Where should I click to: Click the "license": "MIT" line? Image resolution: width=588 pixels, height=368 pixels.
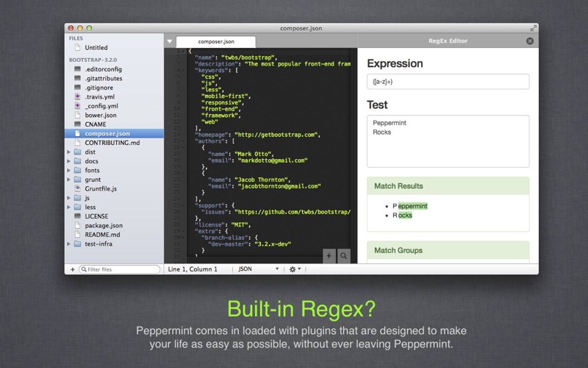pyautogui.click(x=223, y=225)
